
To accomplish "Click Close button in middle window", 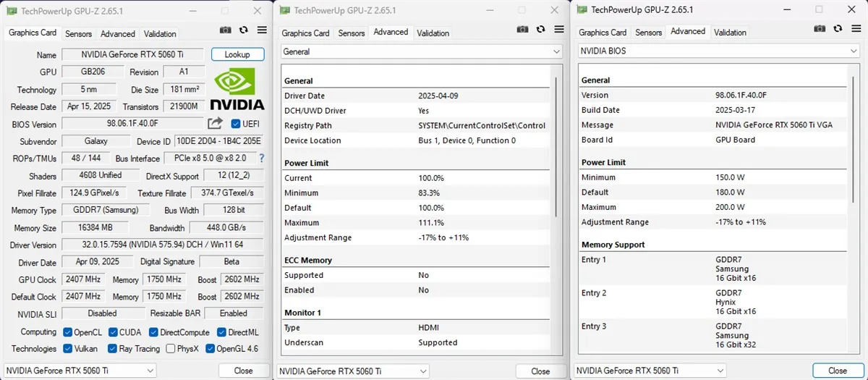I will coord(540,371).
